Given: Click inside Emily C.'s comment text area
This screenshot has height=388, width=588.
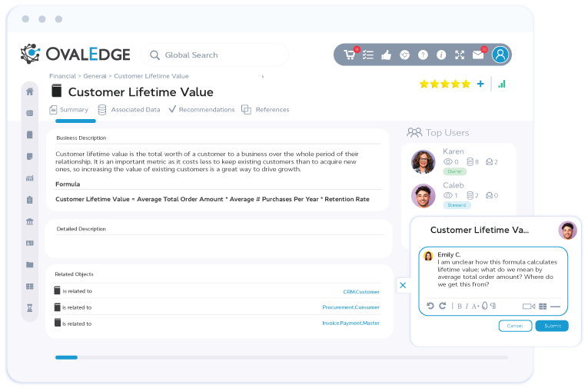Looking at the screenshot, I should [497, 274].
